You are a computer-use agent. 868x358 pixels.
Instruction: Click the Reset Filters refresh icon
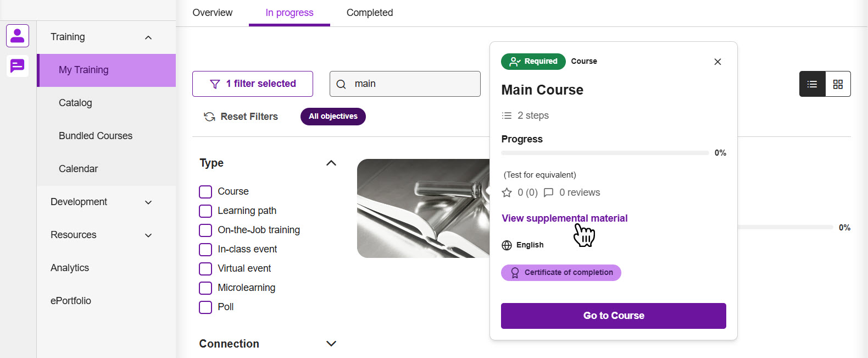pyautogui.click(x=209, y=117)
